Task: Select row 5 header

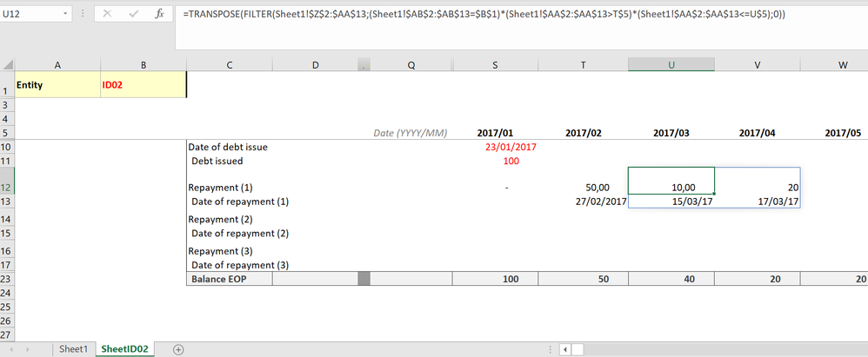Action: point(7,133)
